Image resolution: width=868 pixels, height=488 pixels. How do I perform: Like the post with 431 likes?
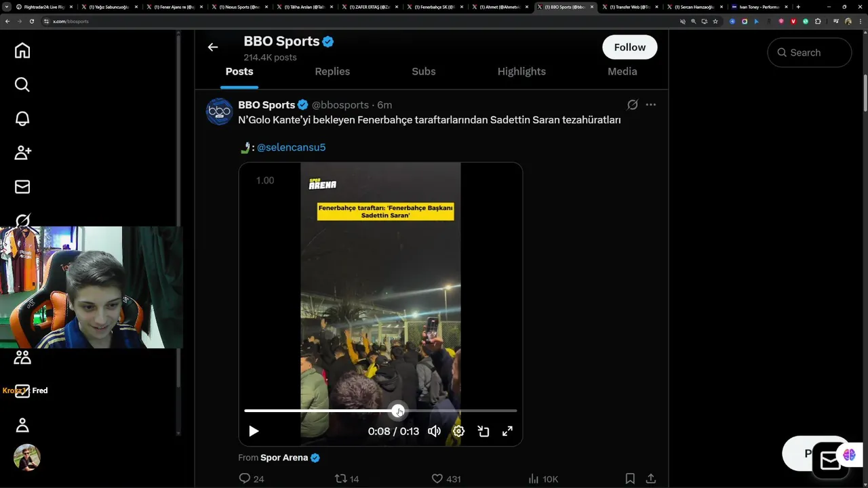click(437, 479)
